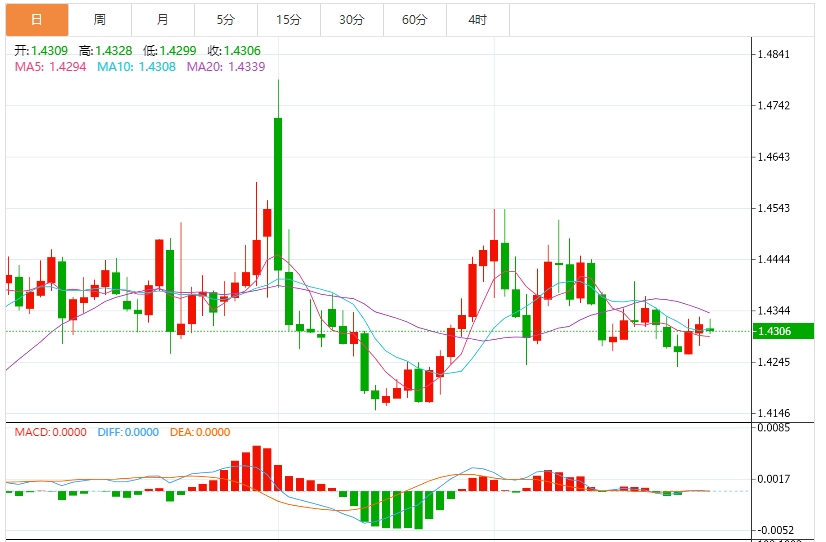
Task: Select the 日 daily chart tab
Action: 37,20
